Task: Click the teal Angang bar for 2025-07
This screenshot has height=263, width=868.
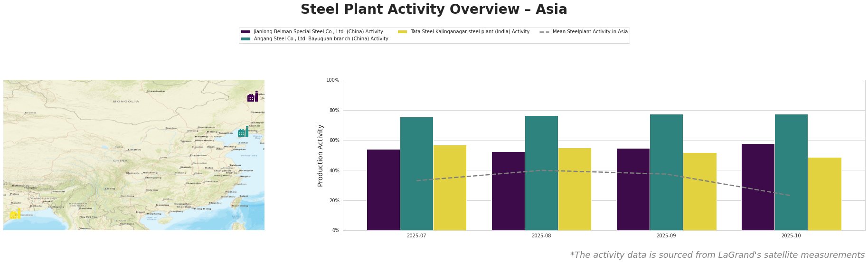Action: [x=416, y=174]
